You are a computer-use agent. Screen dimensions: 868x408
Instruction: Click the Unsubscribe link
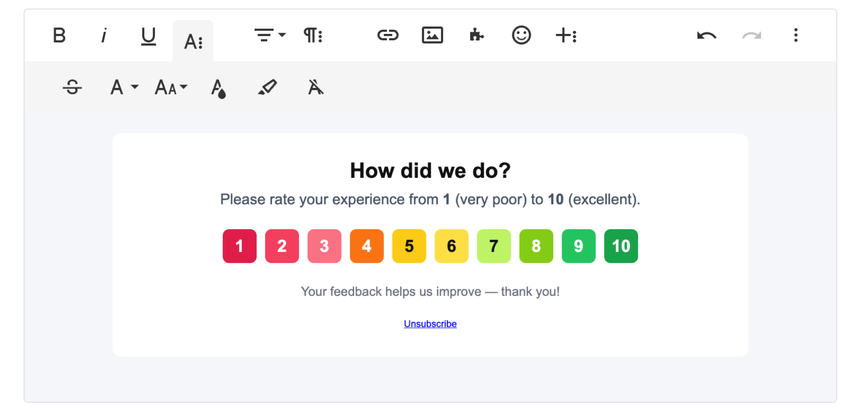430,324
